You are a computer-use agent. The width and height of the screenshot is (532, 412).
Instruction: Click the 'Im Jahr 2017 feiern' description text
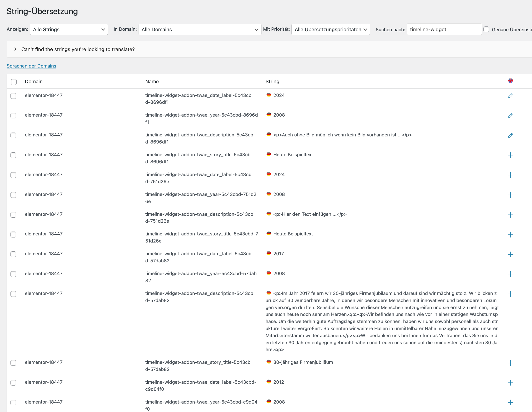tap(382, 321)
